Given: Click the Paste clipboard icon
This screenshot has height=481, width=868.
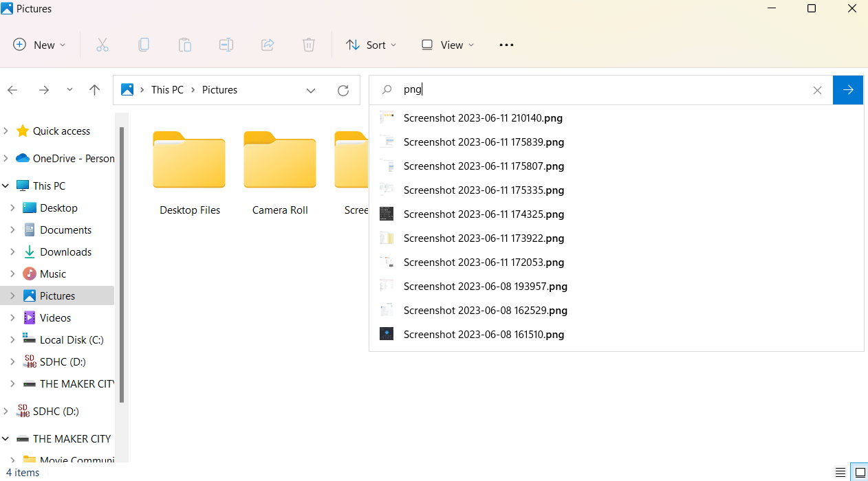Looking at the screenshot, I should click(x=185, y=45).
